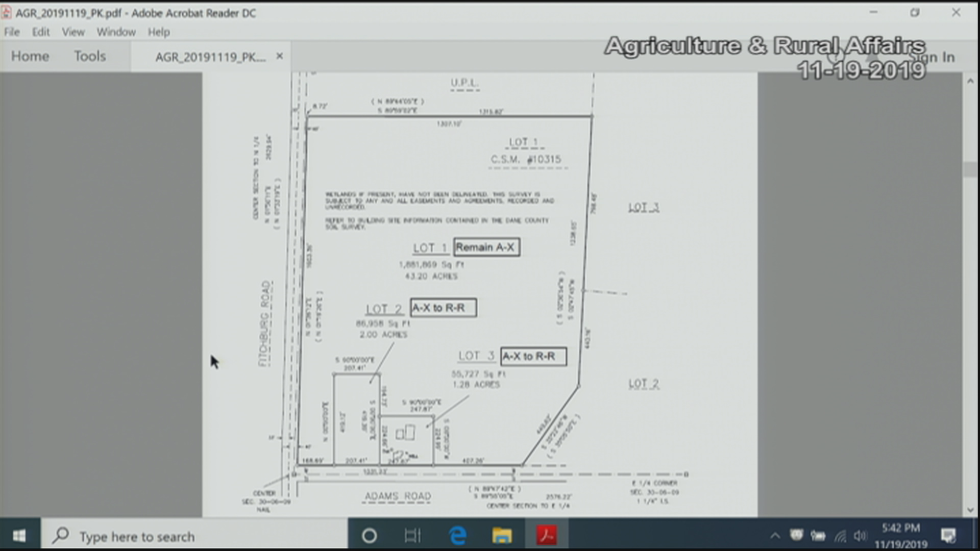
Task: Open the Window menu
Action: click(x=116, y=32)
